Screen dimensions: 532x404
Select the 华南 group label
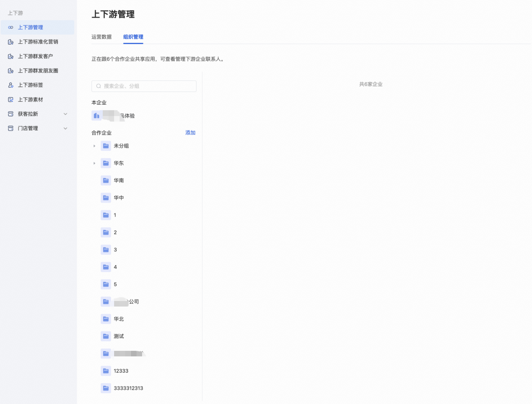pos(119,180)
